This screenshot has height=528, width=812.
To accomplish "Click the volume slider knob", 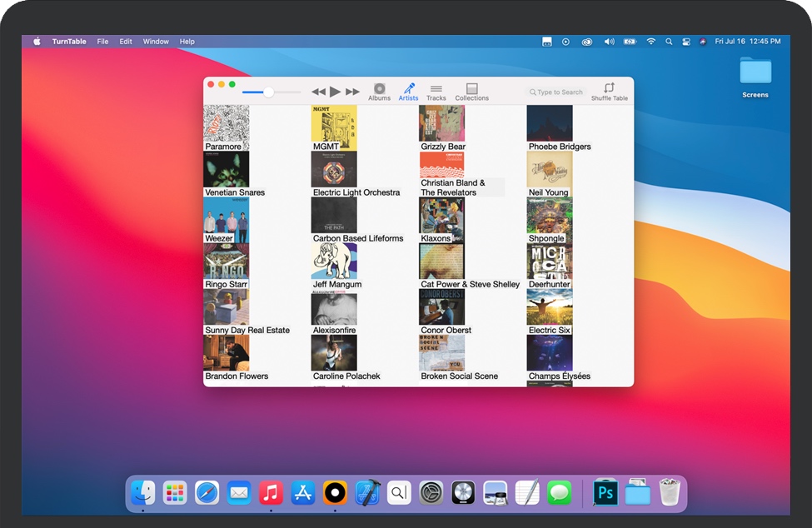I will [268, 92].
